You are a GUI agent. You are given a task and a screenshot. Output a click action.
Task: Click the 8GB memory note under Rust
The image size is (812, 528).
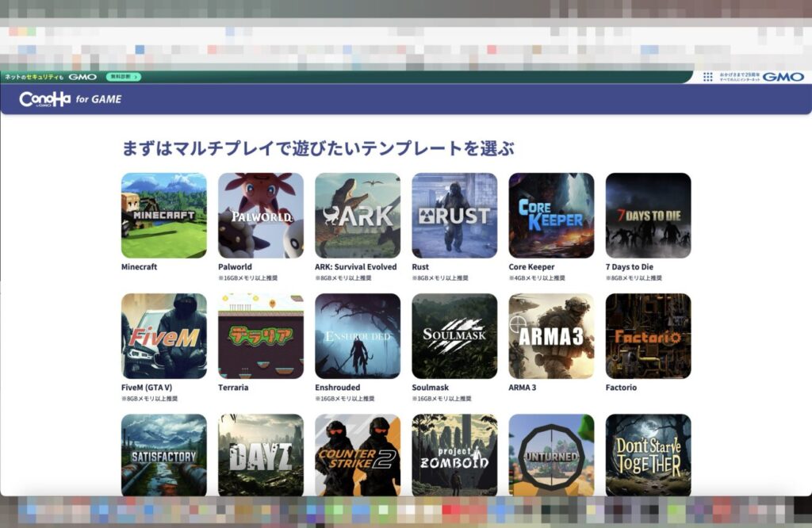439,278
